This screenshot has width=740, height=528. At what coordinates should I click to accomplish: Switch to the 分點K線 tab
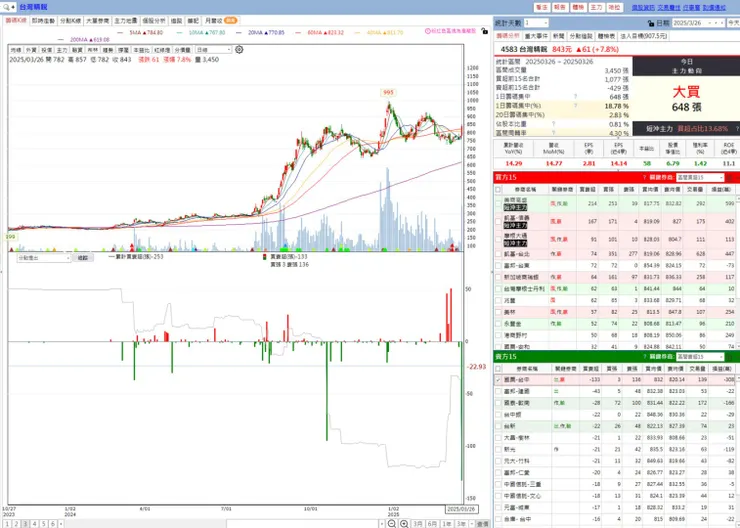coord(70,21)
